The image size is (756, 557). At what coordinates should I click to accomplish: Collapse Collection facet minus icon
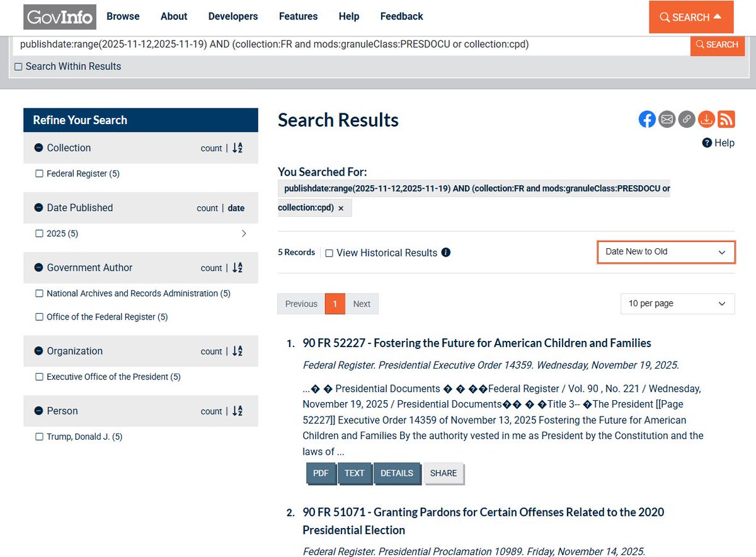(x=38, y=147)
